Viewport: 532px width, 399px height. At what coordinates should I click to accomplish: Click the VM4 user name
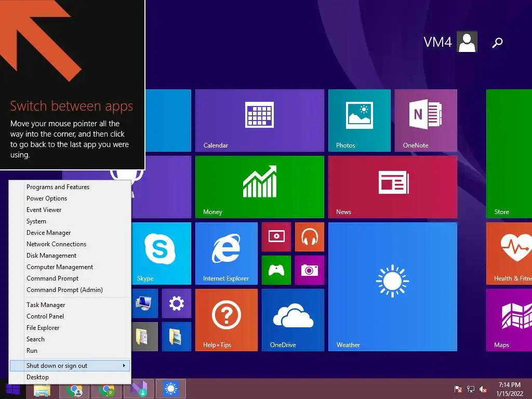point(437,42)
